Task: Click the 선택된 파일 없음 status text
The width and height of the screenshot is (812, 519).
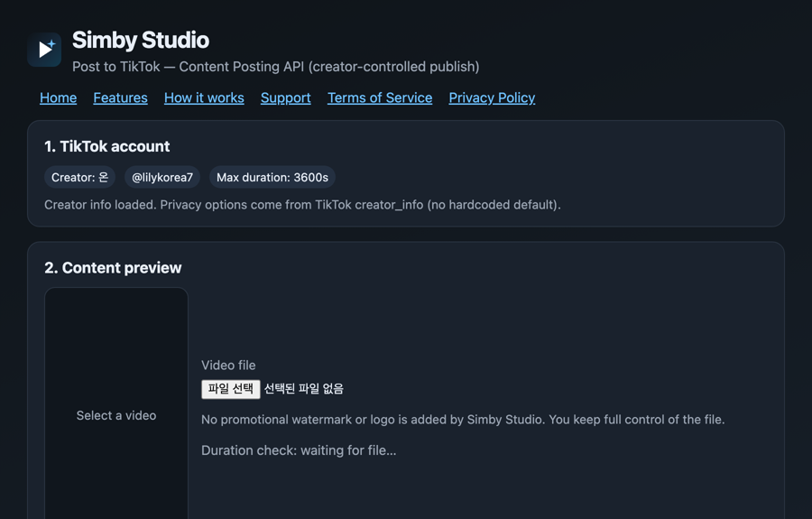Action: click(304, 389)
